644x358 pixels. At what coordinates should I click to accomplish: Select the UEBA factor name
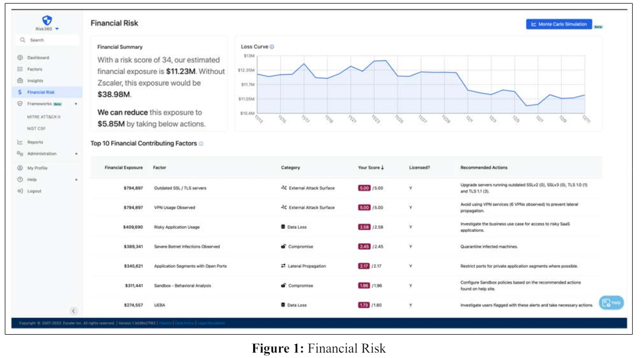click(159, 305)
